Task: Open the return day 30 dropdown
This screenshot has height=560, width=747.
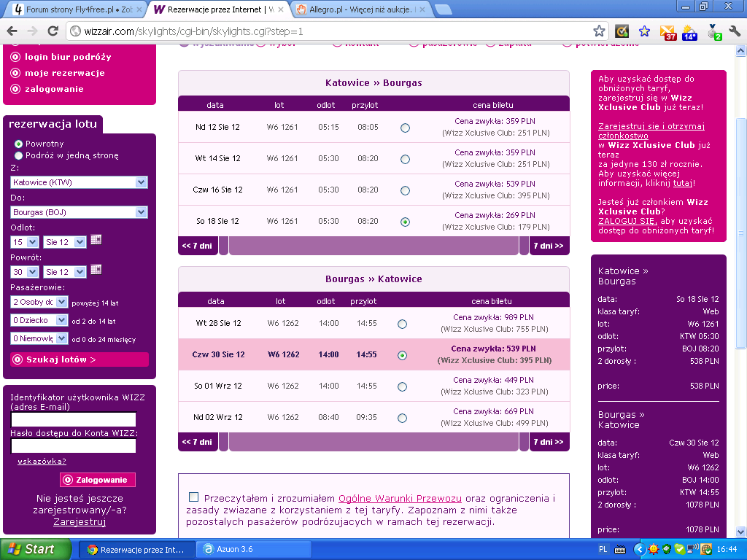Action: click(x=24, y=272)
